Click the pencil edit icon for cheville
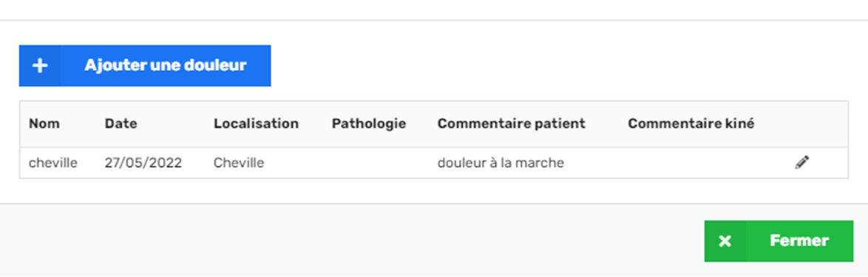Viewport: 868px width, 277px height. [x=801, y=163]
